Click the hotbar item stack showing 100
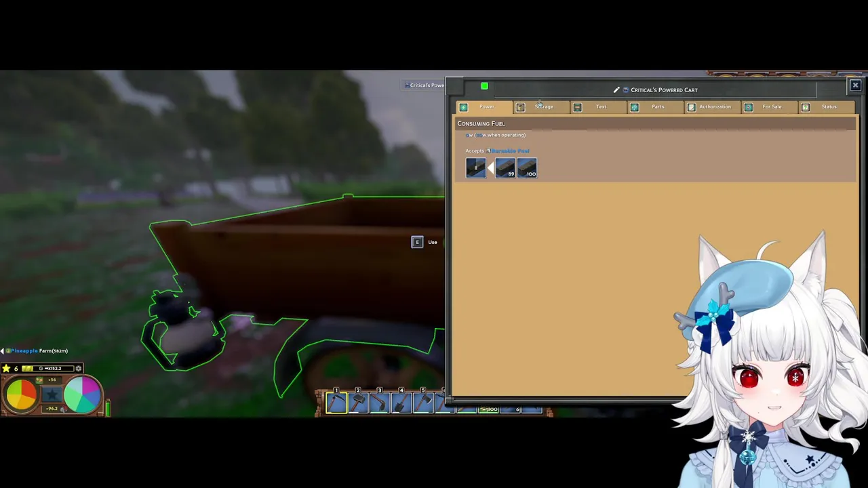The width and height of the screenshot is (868, 488). click(x=489, y=409)
